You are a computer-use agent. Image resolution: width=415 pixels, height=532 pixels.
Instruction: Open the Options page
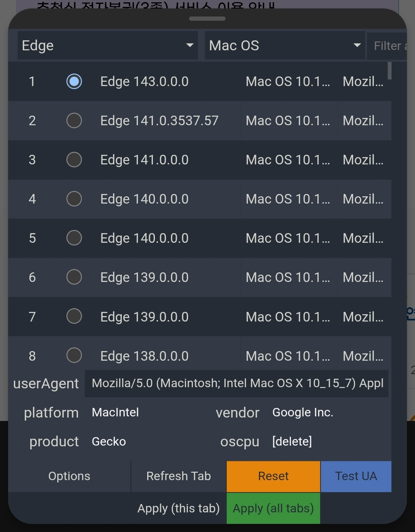click(x=69, y=476)
